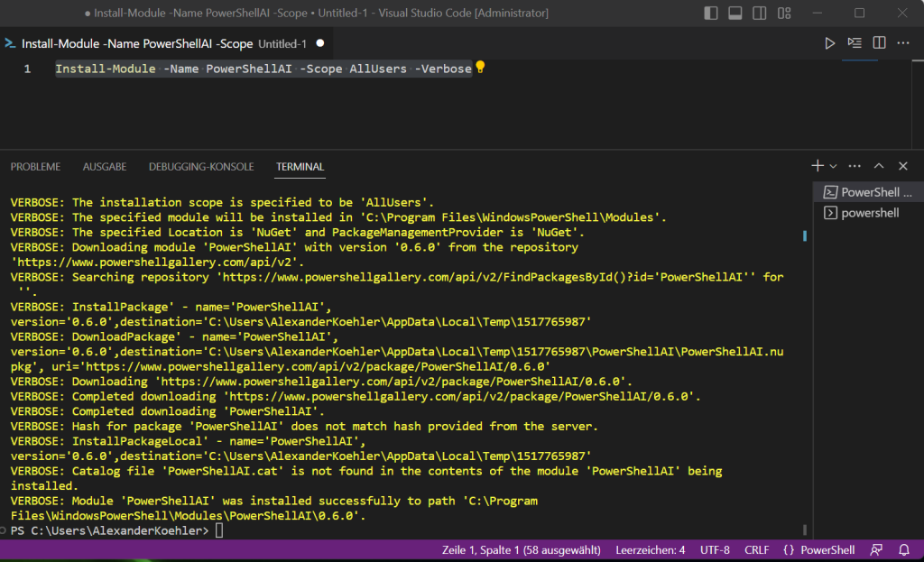
Task: Click the curly braces language status icon
Action: [789, 550]
